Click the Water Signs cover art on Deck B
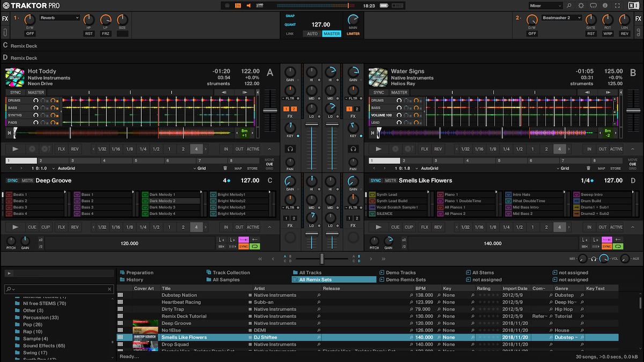The width and height of the screenshot is (644, 362). [378, 77]
